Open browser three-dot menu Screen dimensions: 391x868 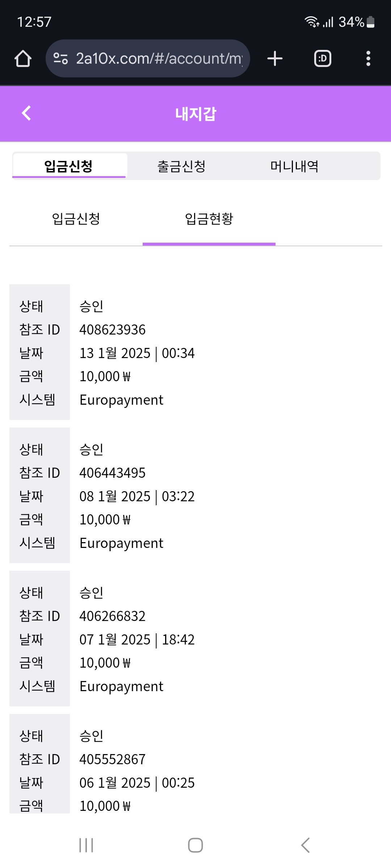(368, 59)
